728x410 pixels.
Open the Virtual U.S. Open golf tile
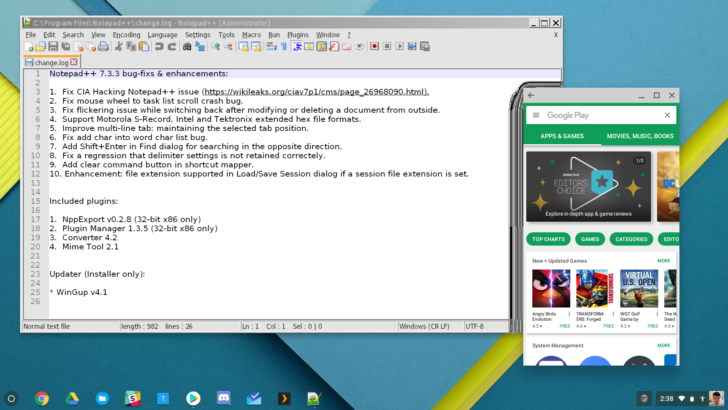[x=639, y=299]
